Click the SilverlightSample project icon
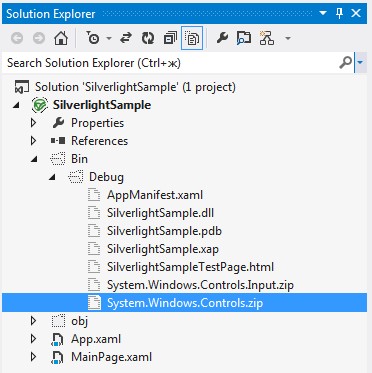The height and width of the screenshot is (373, 372). (x=39, y=105)
